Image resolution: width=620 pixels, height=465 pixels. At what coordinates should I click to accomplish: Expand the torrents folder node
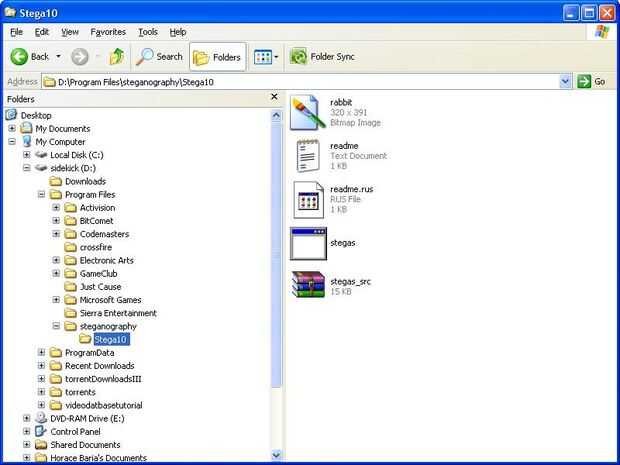pyautogui.click(x=42, y=392)
